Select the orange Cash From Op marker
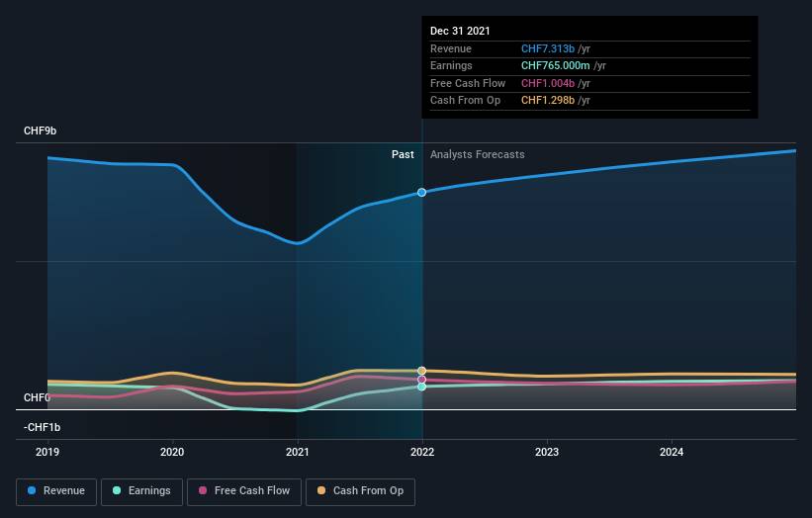This screenshot has height=518, width=812. click(x=422, y=371)
